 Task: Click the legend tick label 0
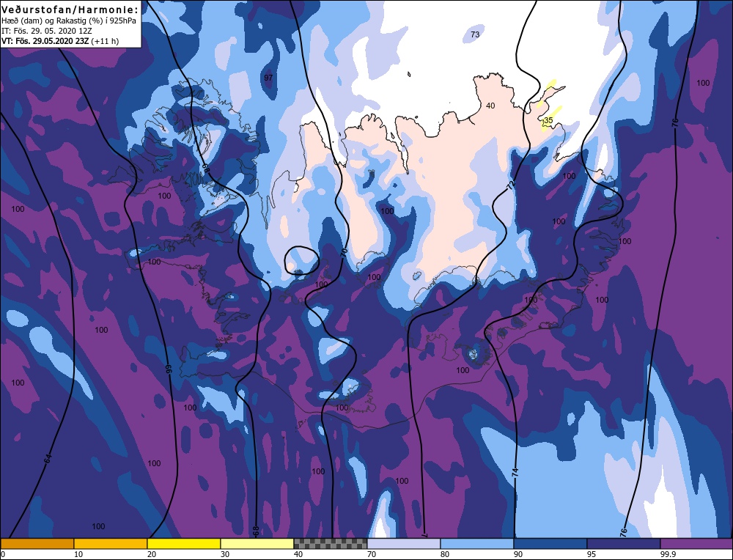[3, 554]
